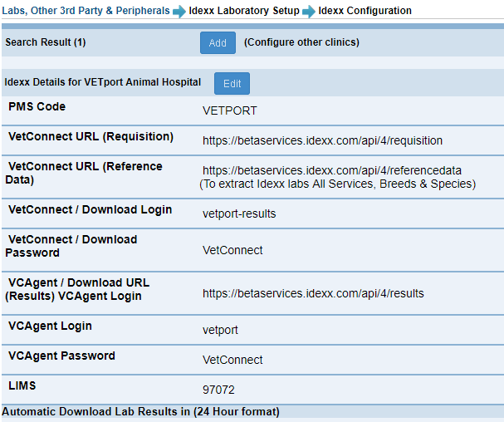Select the VCAgent Password value
The image size is (504, 422).
click(232, 360)
